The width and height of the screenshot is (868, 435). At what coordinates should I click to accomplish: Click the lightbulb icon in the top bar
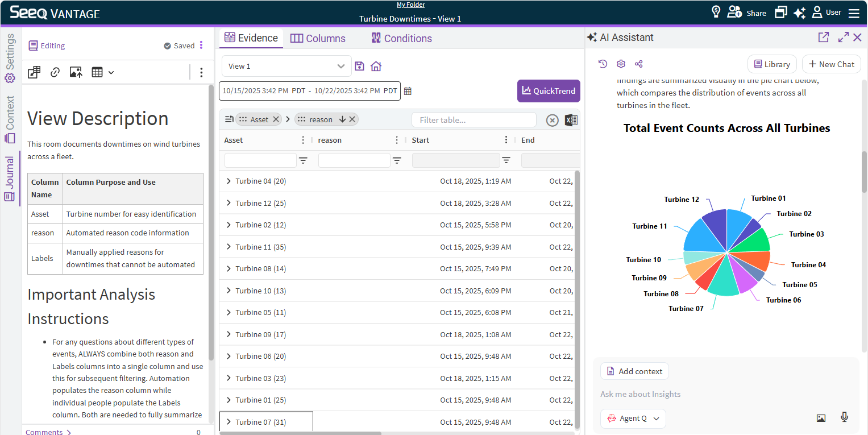click(x=716, y=12)
